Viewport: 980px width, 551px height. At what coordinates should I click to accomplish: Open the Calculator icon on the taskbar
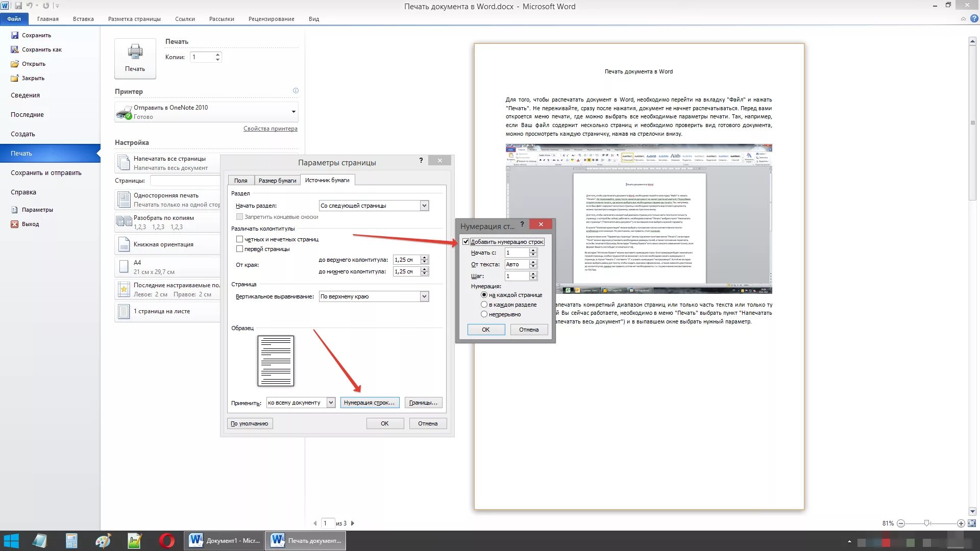(x=71, y=541)
